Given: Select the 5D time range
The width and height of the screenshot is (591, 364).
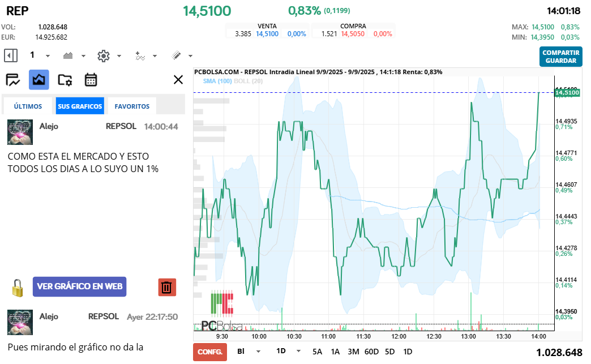Looking at the screenshot, I should [389, 352].
